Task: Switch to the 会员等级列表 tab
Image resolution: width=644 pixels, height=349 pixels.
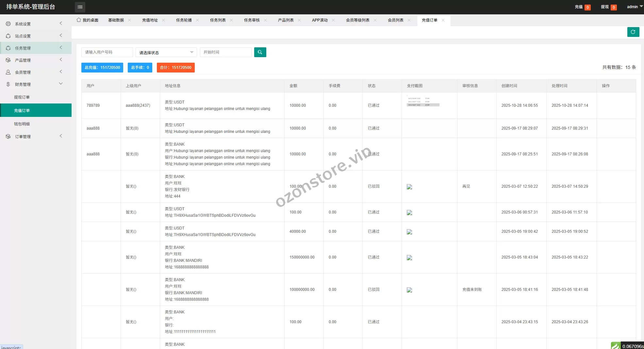Action: point(357,20)
